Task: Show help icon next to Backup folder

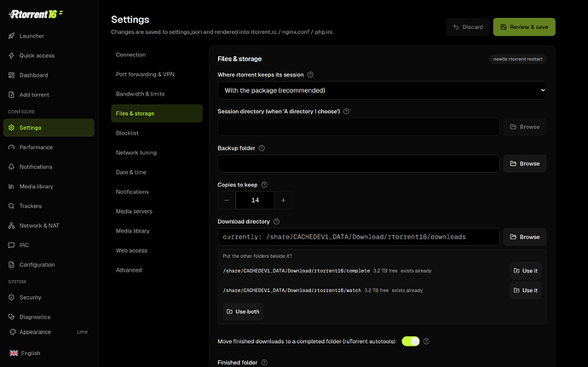Action: click(262, 148)
